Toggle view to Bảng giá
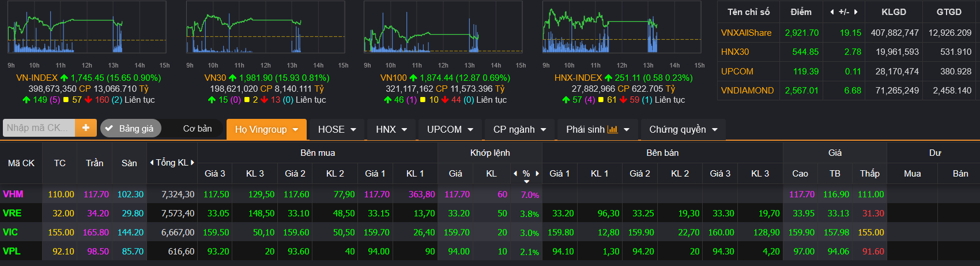 pos(130,128)
